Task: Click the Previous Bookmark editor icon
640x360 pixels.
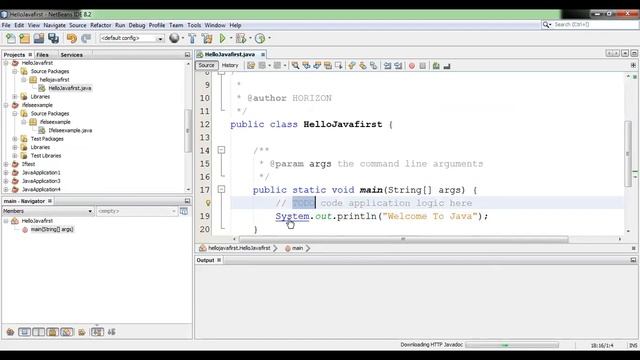Action: 352,66
